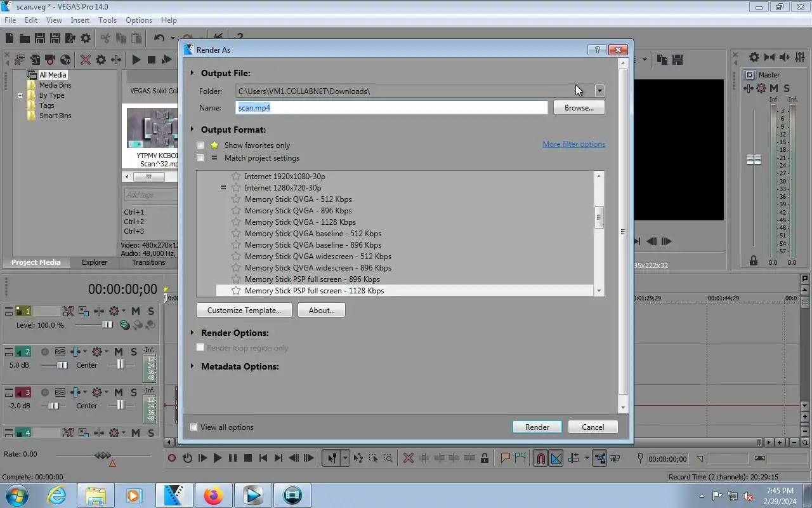Click the Capture Video camera icon
The width and height of the screenshot is (812, 508).
50,60
